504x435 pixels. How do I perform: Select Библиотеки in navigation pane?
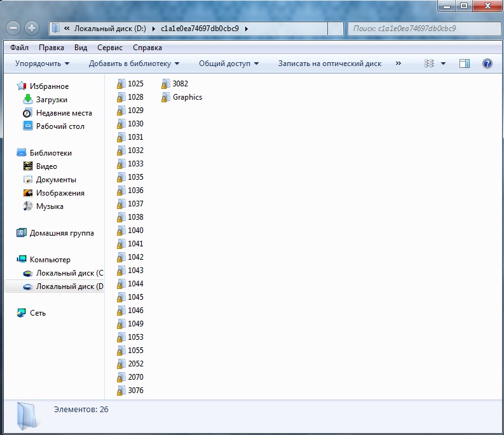click(51, 153)
